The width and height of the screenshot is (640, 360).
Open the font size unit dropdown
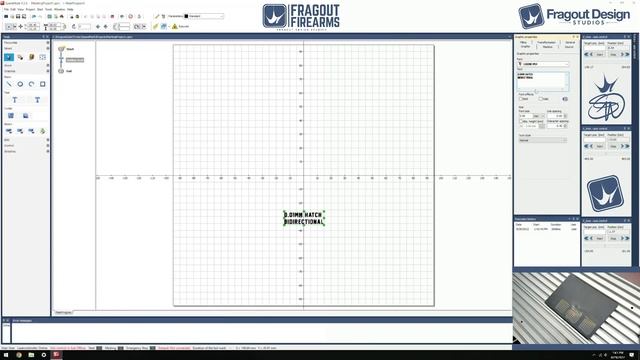[539, 116]
